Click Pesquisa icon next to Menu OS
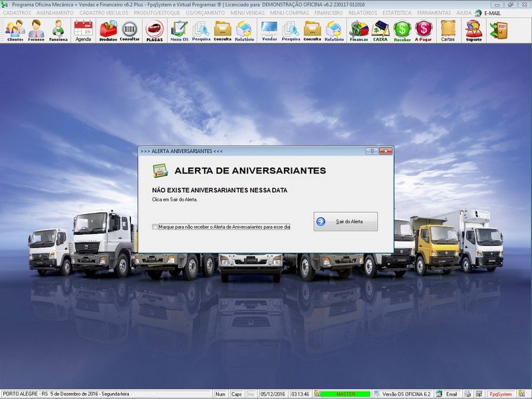The width and height of the screenshot is (532, 399). 201,31
